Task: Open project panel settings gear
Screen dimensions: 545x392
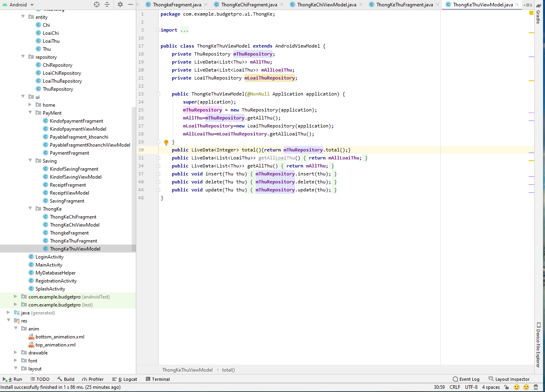Action: click(120, 4)
